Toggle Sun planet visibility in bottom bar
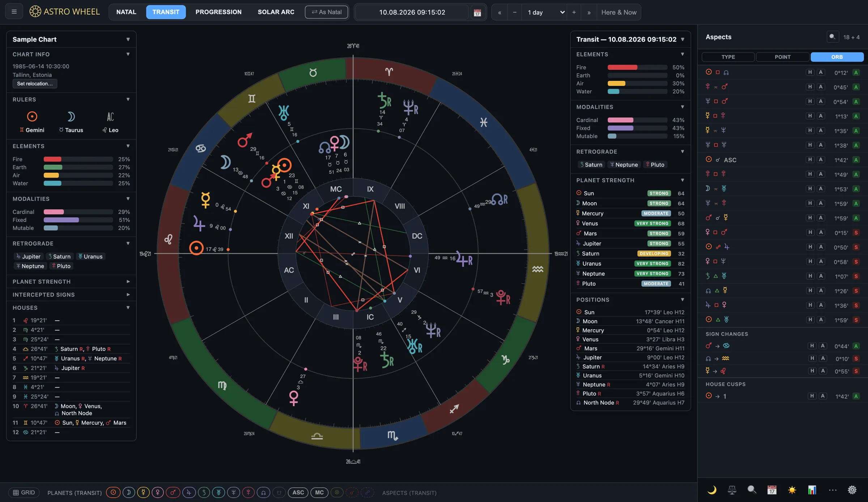 point(113,492)
